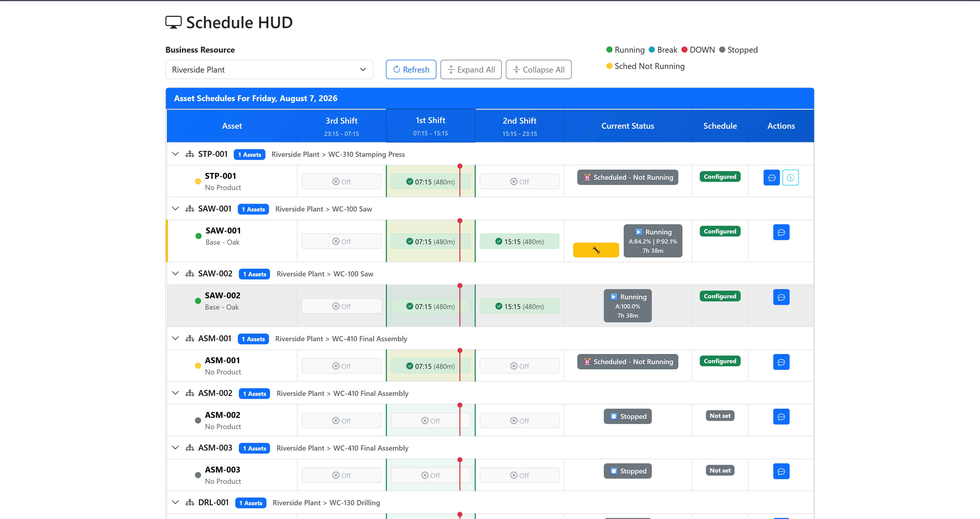Viewport: 980px width, 519px height.
Task: Click the Current Status column header
Action: 628,126
